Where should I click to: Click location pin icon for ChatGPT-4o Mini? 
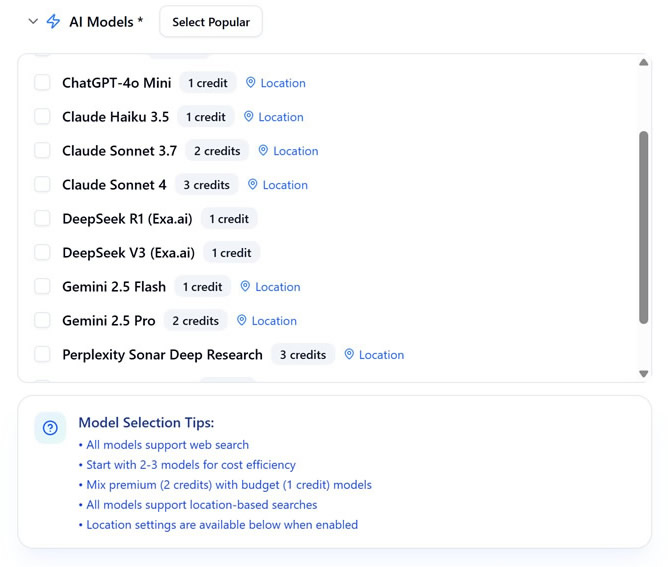(250, 83)
